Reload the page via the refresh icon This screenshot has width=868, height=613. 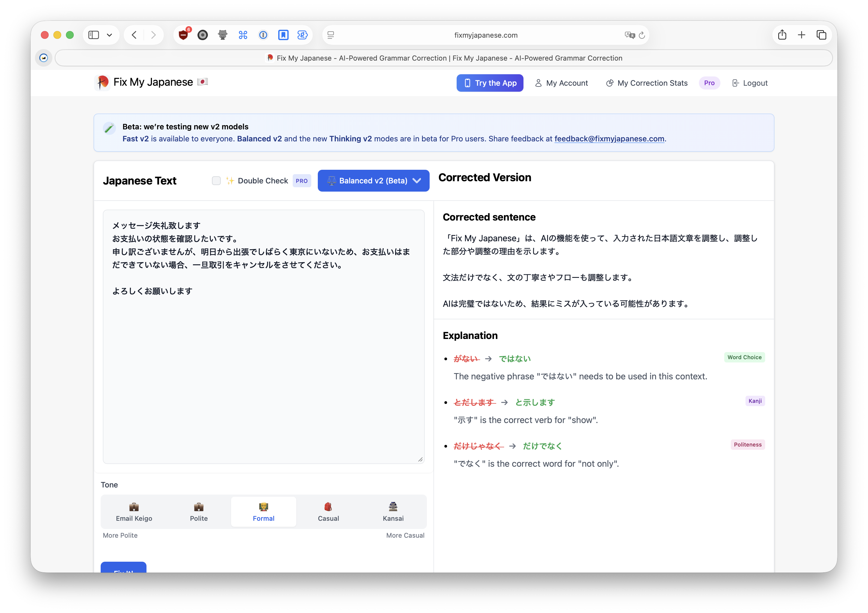coord(642,35)
